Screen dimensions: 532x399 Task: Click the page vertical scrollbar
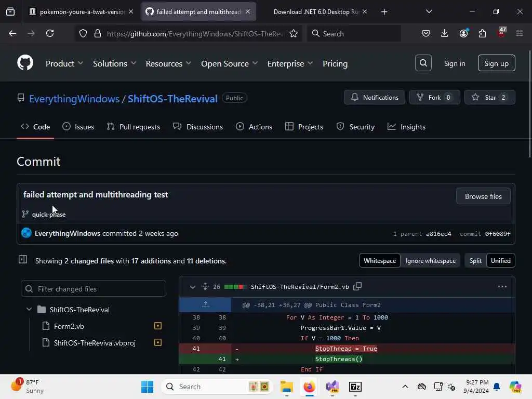coord(529,104)
